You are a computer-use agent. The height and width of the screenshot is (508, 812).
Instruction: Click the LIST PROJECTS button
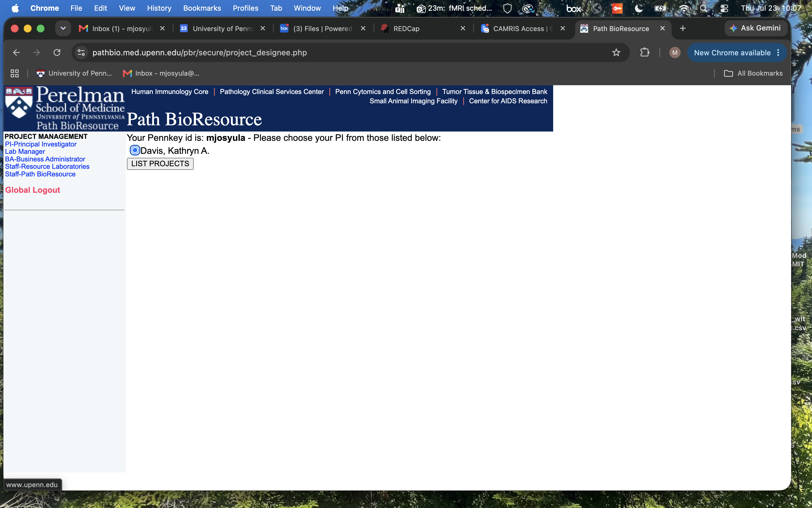coord(160,164)
